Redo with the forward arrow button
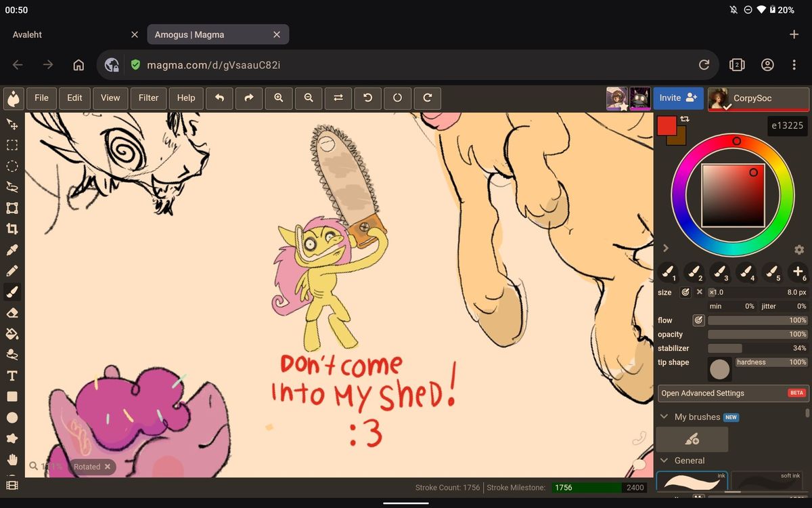Image resolution: width=812 pixels, height=508 pixels. point(249,98)
